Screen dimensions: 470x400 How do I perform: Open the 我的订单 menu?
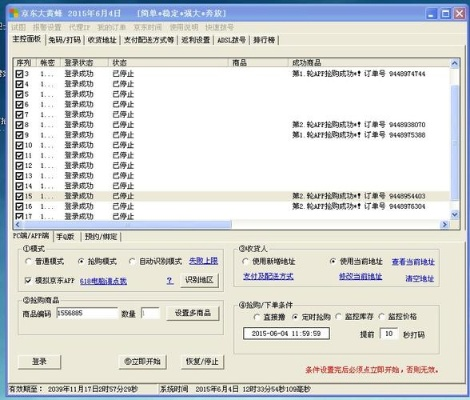pyautogui.click(x=112, y=27)
